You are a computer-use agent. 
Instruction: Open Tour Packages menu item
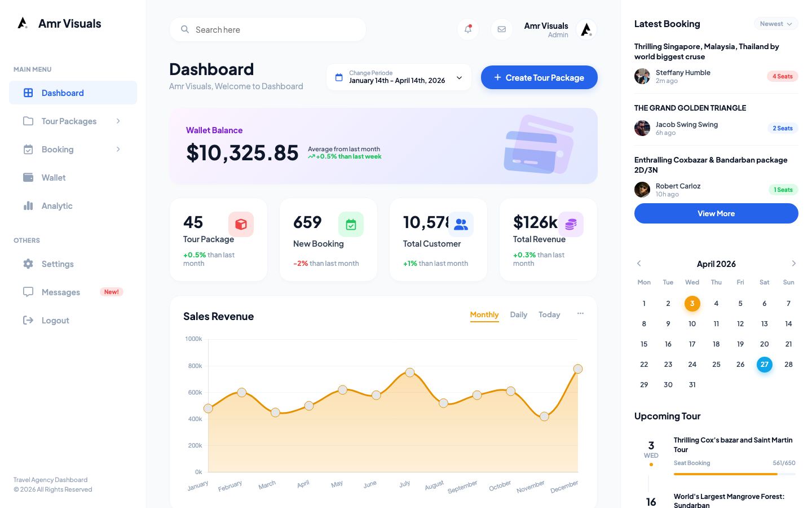(x=73, y=121)
